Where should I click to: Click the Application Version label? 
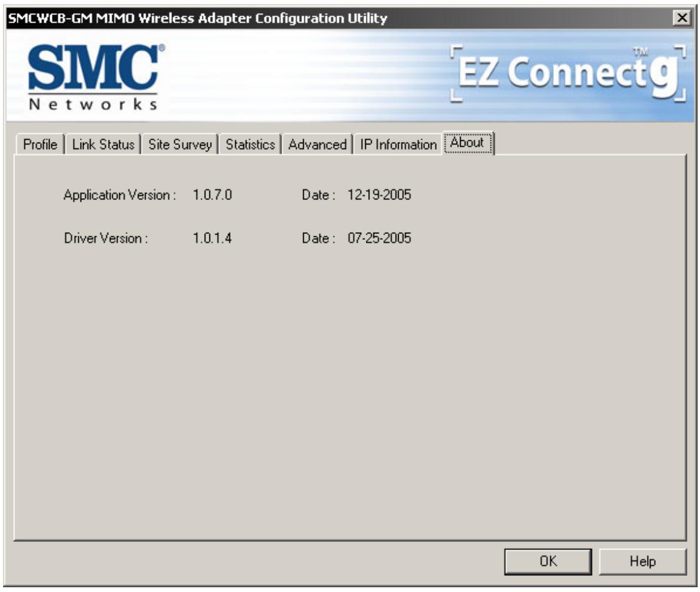click(x=119, y=196)
